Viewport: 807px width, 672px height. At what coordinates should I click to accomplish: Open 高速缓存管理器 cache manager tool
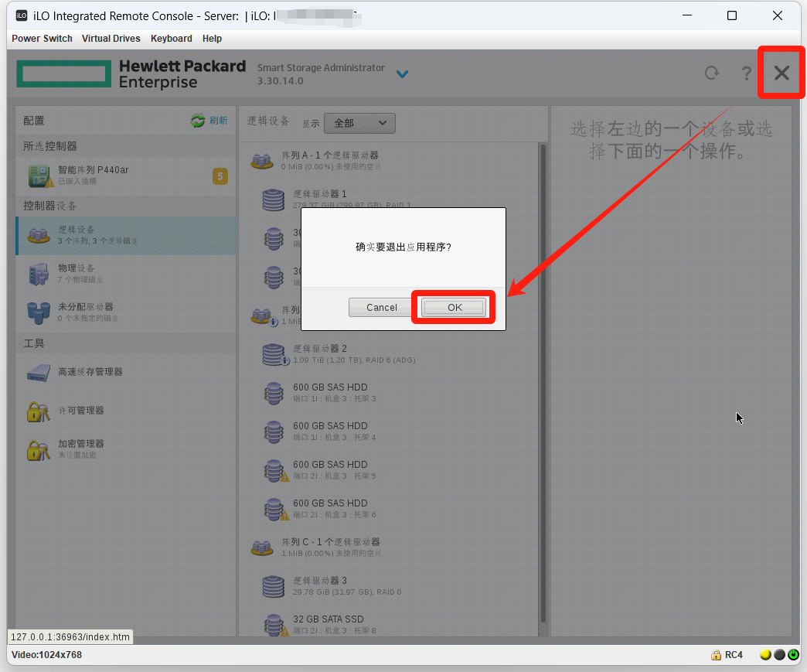90,372
